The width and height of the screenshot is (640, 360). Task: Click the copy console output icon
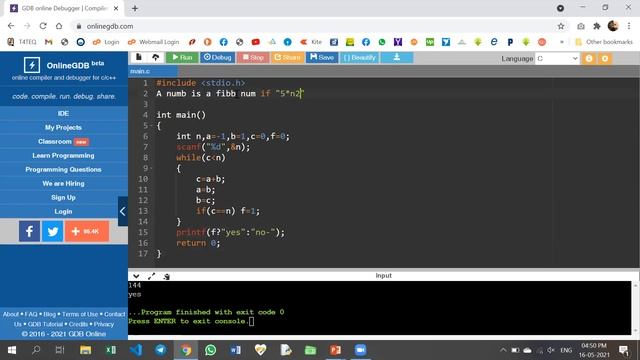(167, 276)
